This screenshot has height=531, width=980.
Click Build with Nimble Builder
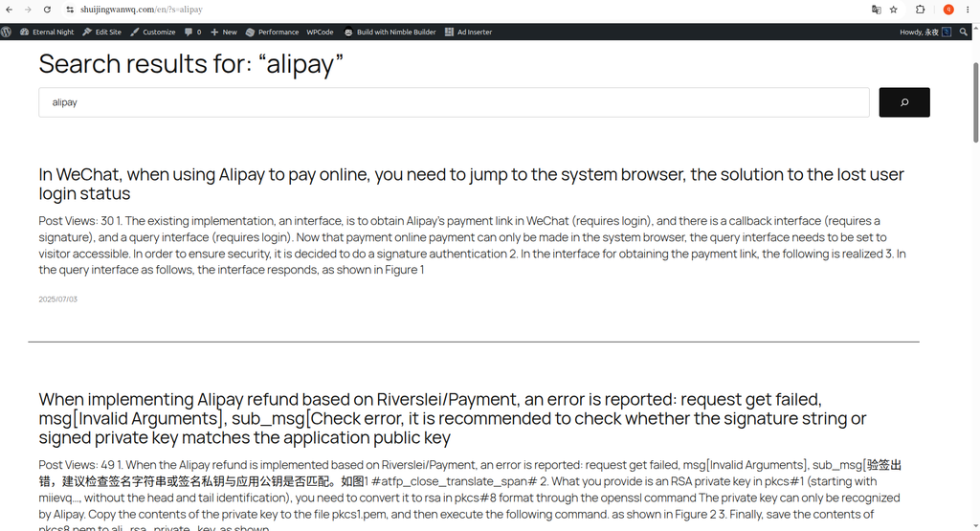pos(390,32)
